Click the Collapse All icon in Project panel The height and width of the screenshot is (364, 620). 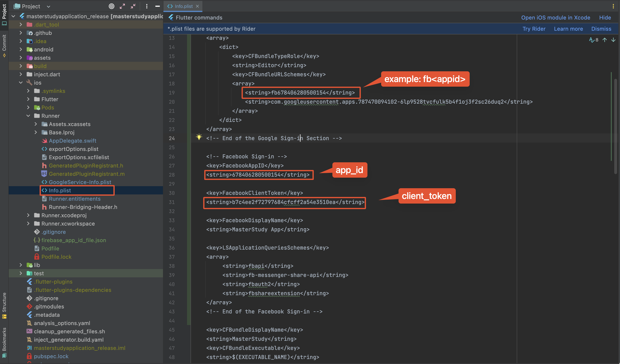pos(133,6)
